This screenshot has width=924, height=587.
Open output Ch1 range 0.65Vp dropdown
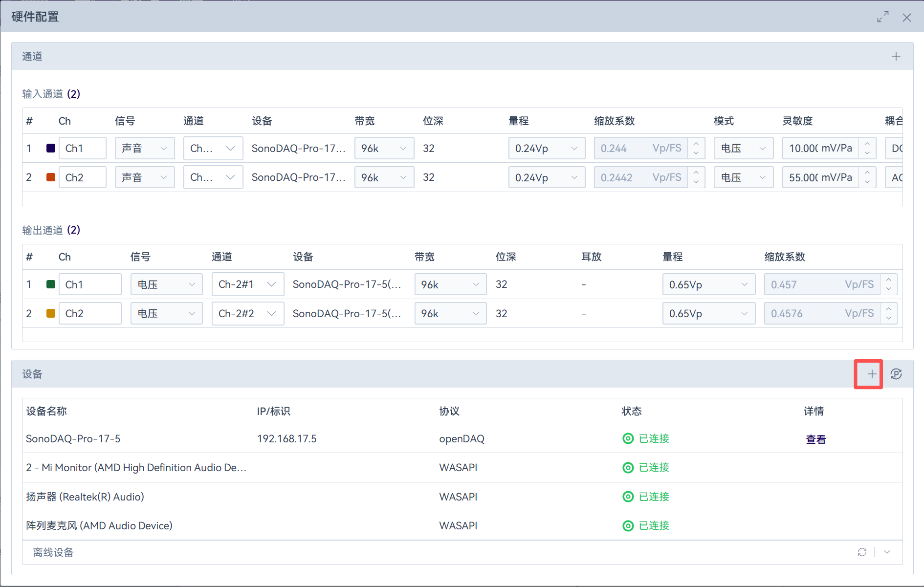click(708, 284)
